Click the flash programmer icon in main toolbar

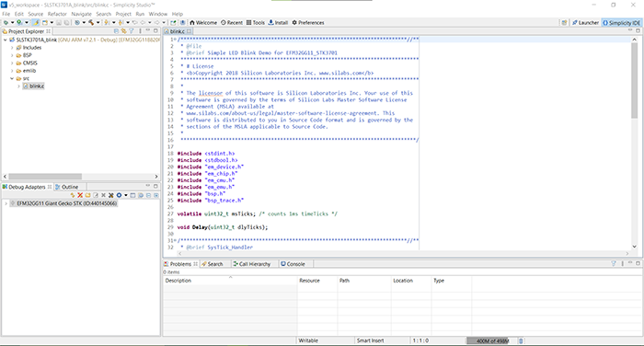click(183, 23)
